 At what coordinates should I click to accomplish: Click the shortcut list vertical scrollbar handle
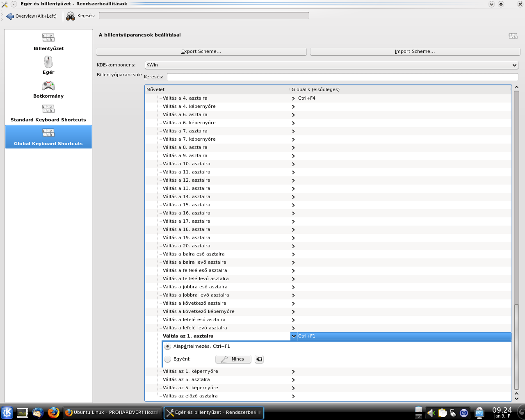click(x=516, y=346)
